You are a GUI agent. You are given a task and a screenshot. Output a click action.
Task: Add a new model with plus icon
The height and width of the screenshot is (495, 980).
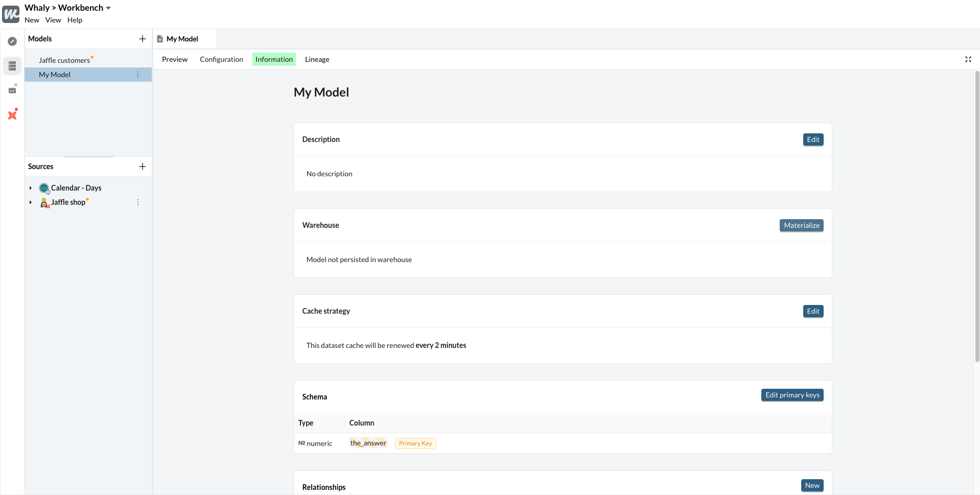(143, 39)
